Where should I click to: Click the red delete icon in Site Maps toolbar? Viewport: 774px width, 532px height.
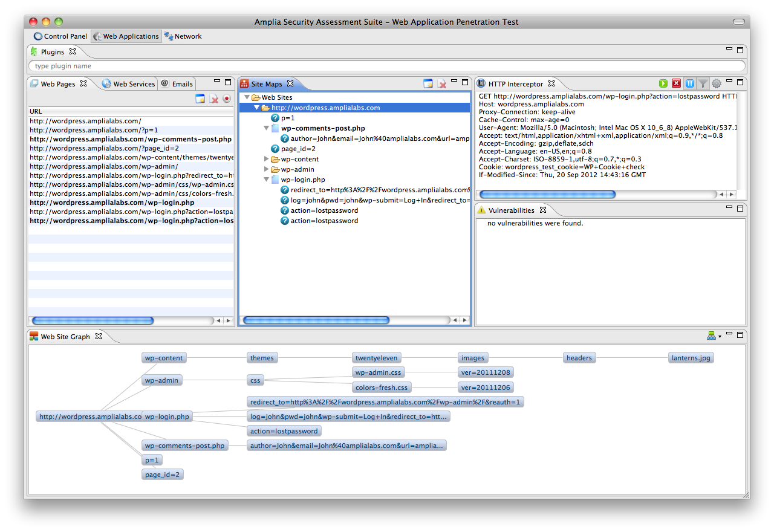tap(442, 84)
